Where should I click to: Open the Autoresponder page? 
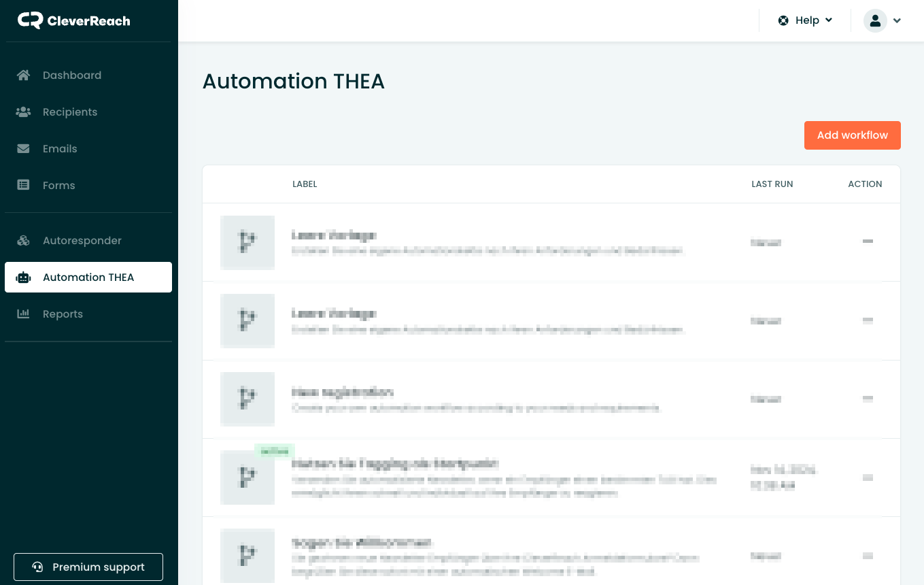click(88, 241)
